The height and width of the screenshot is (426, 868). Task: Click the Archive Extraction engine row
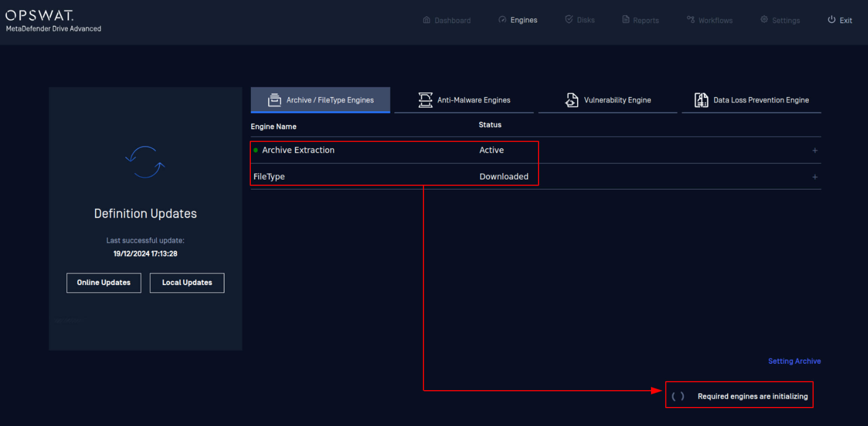point(298,150)
